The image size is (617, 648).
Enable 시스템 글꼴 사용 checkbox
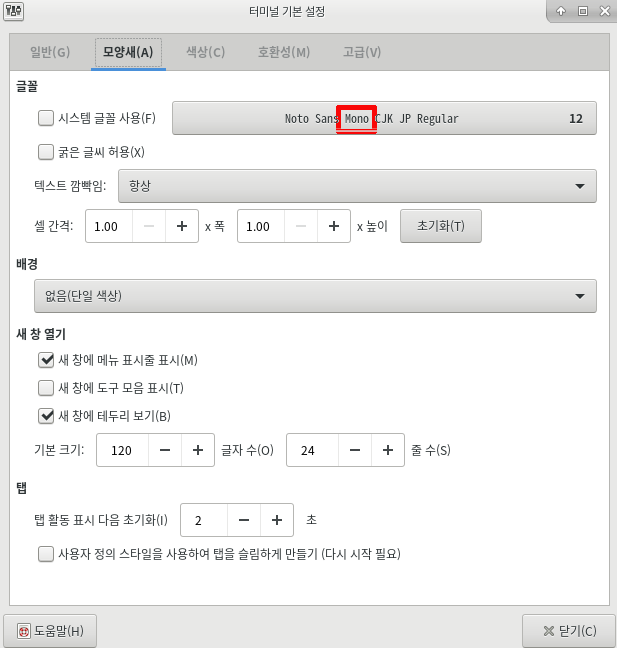coord(46,118)
